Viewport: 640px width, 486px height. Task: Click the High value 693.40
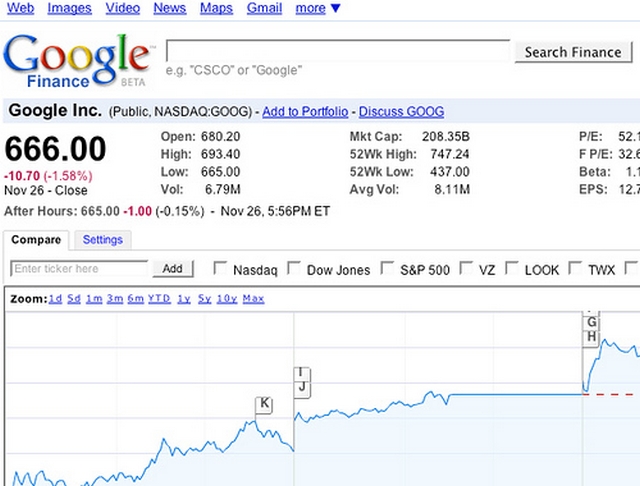click(x=220, y=154)
